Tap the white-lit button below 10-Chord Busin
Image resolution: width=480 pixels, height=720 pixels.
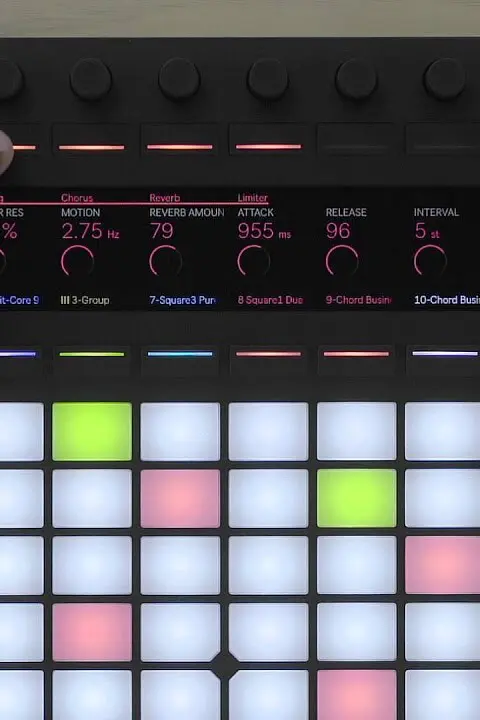coord(443,354)
